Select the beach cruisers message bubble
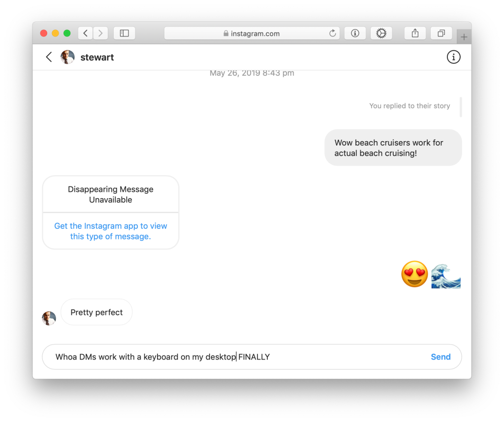This screenshot has height=422, width=504. coord(393,148)
